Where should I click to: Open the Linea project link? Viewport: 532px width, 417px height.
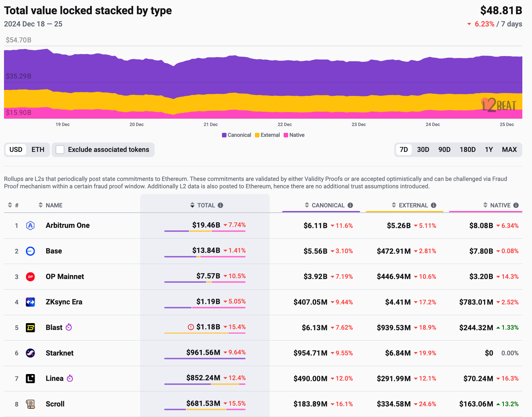click(55, 378)
